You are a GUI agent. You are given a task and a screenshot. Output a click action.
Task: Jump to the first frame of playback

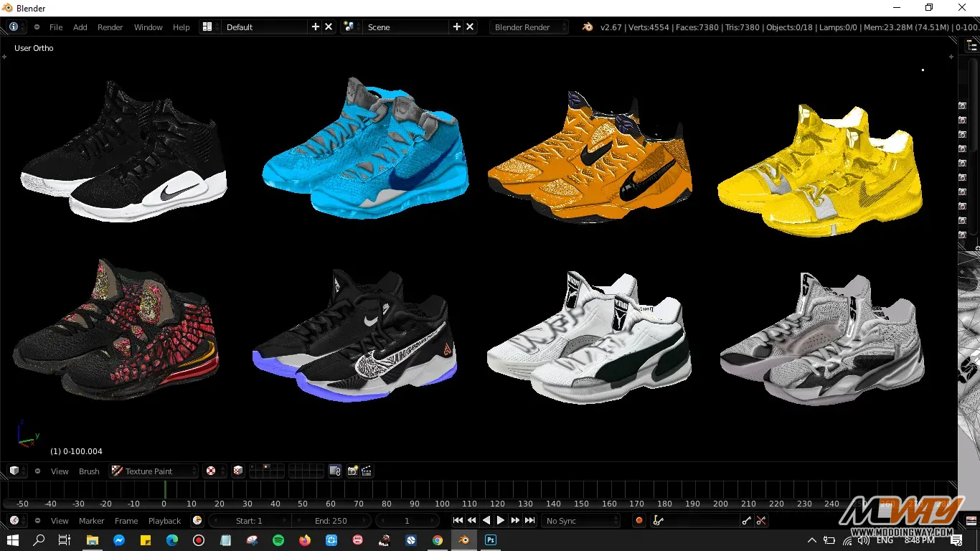click(458, 521)
